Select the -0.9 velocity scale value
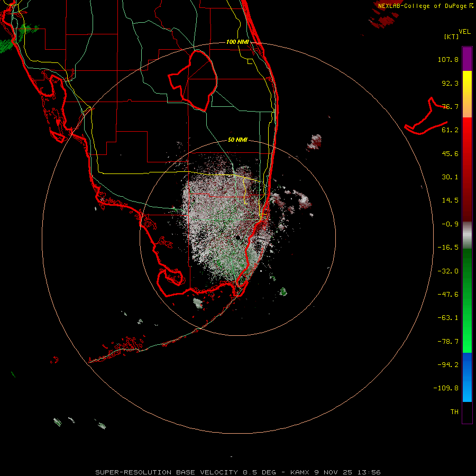Image resolution: width=476 pixels, height=476 pixels. click(450, 224)
